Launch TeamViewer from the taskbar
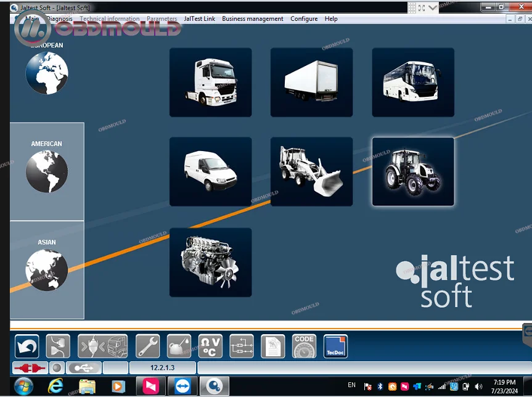This screenshot has height=397, width=532. coord(182,387)
